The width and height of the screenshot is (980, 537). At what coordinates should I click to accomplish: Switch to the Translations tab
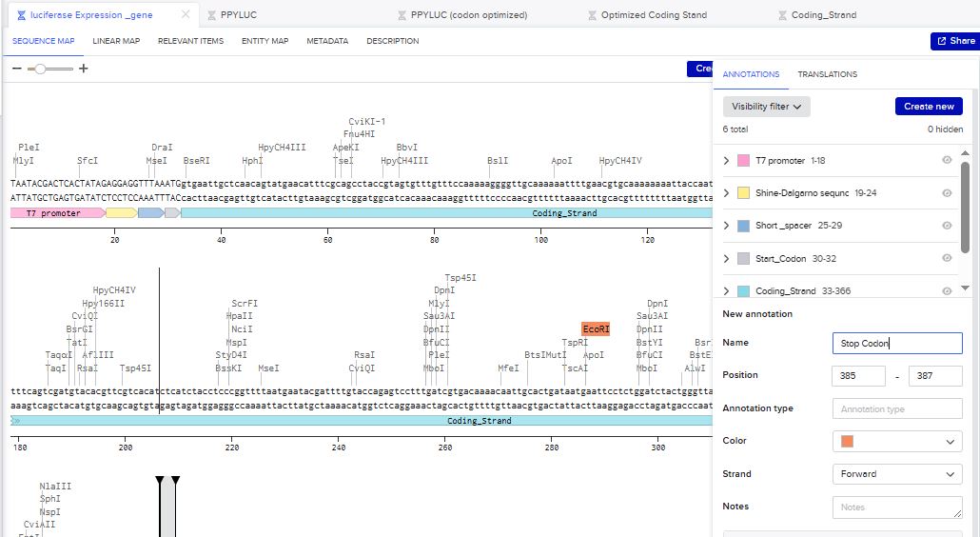pyautogui.click(x=827, y=74)
